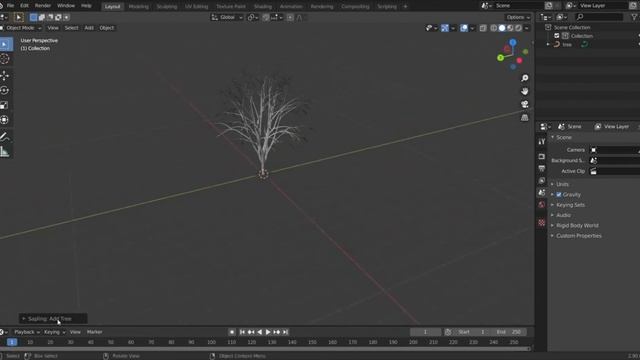
Task: Switch to the Sculpting workspace tab
Action: click(167, 7)
